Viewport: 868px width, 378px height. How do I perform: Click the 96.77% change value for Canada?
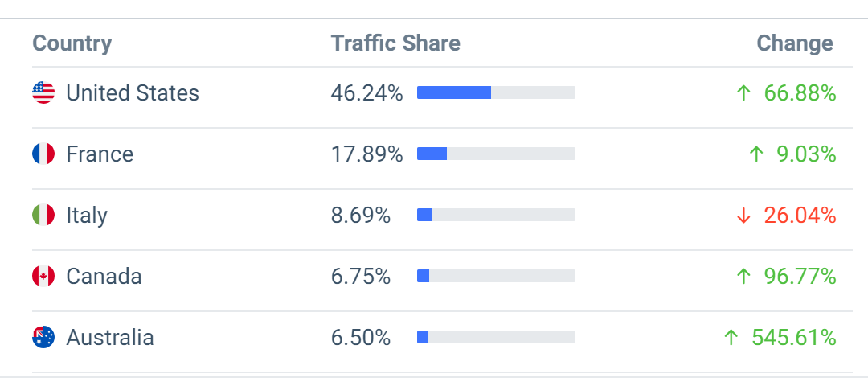pos(800,277)
